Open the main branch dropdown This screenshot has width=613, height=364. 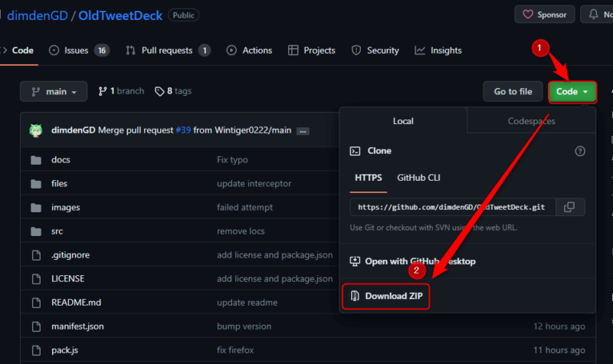54,91
